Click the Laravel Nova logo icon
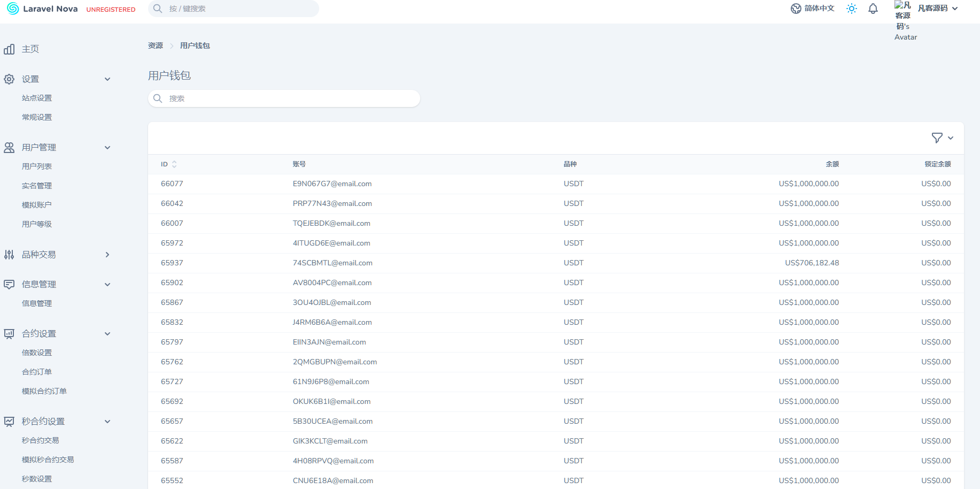This screenshot has width=980, height=489. [x=13, y=9]
